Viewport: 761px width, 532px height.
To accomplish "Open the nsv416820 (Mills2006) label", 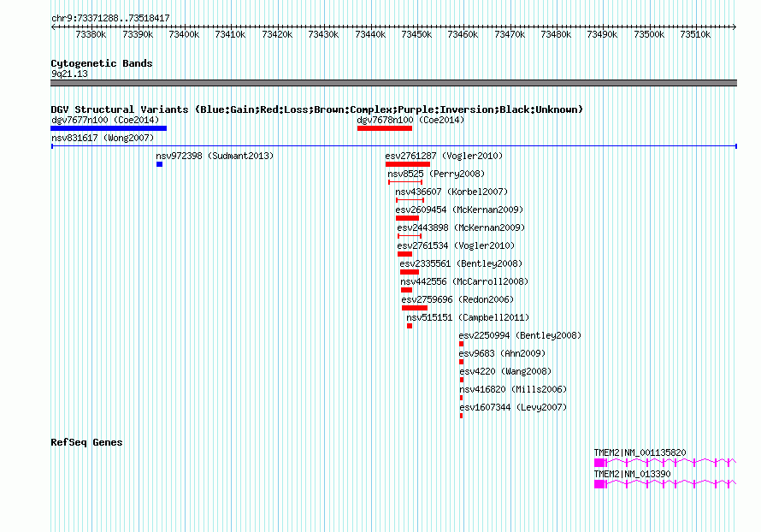I will tap(513, 389).
